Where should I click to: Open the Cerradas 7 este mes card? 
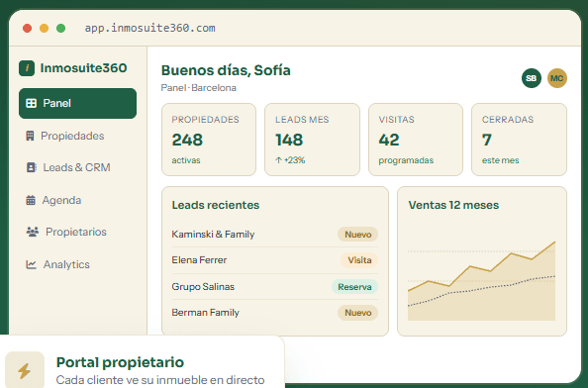pos(519,140)
